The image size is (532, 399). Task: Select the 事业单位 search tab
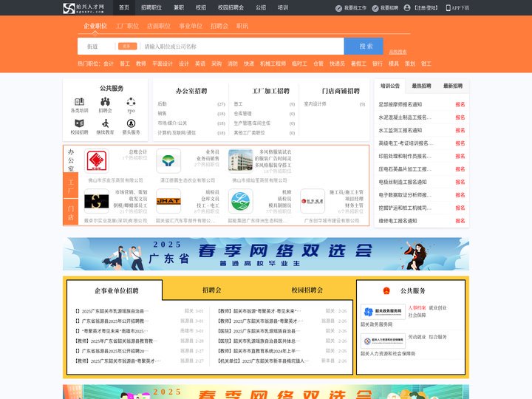[x=191, y=26]
